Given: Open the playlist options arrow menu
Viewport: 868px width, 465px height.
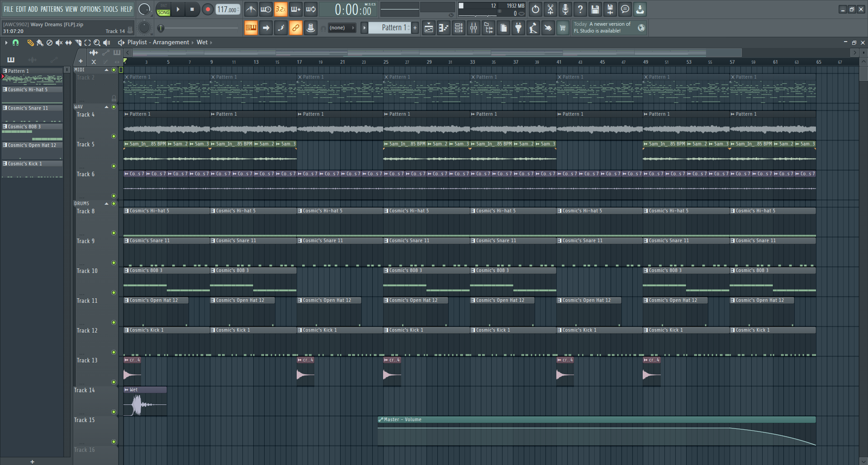Looking at the screenshot, I should pos(6,42).
